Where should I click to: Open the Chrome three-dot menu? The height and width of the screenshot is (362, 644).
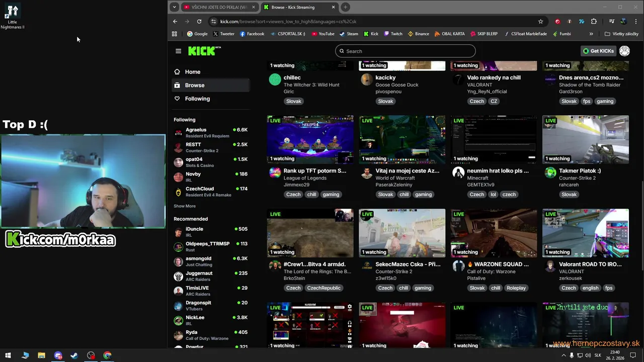pyautogui.click(x=635, y=22)
